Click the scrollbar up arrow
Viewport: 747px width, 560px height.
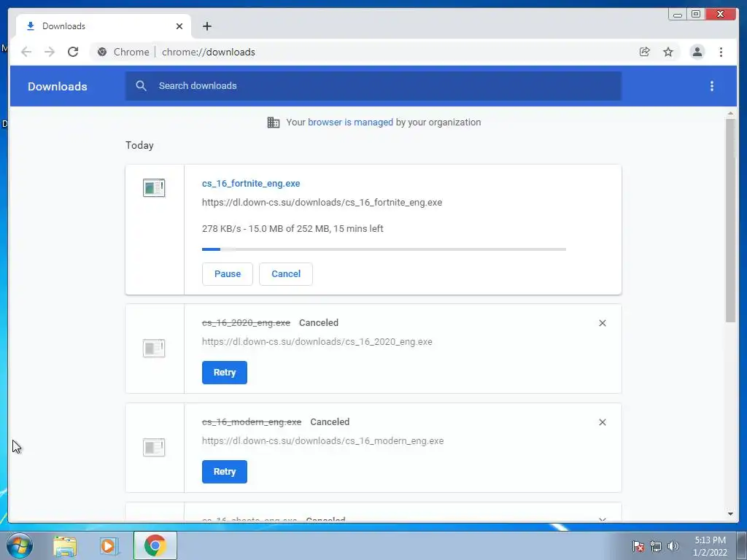click(730, 113)
